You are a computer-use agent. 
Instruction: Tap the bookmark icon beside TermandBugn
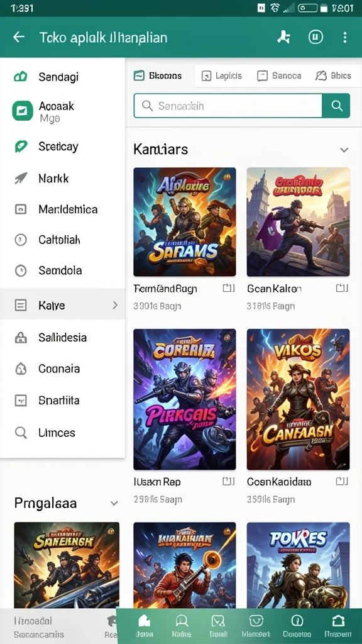click(229, 288)
